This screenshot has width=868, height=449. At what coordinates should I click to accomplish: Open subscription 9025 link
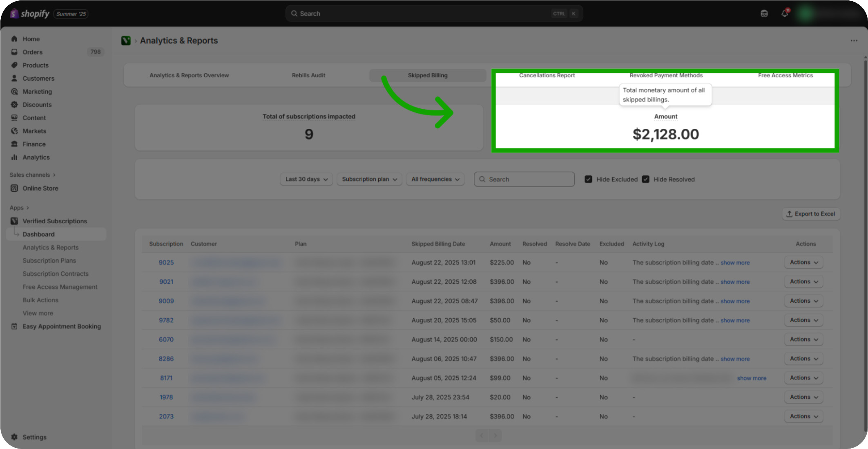pos(166,262)
